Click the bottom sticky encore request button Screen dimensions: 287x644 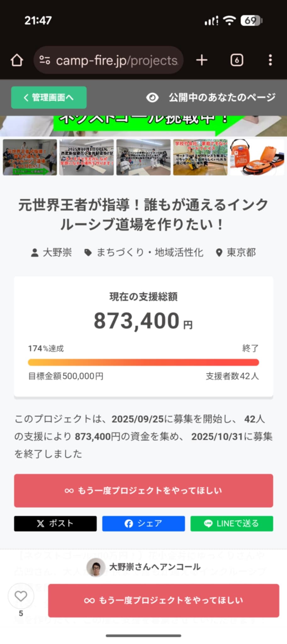164,601
